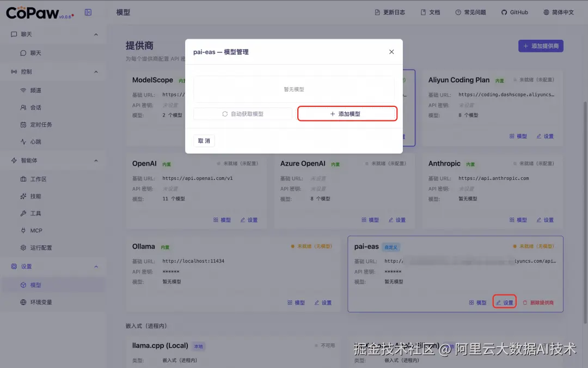Open 设置 for Aliyun Coding Plan card
Image resolution: width=588 pixels, height=368 pixels.
click(545, 136)
